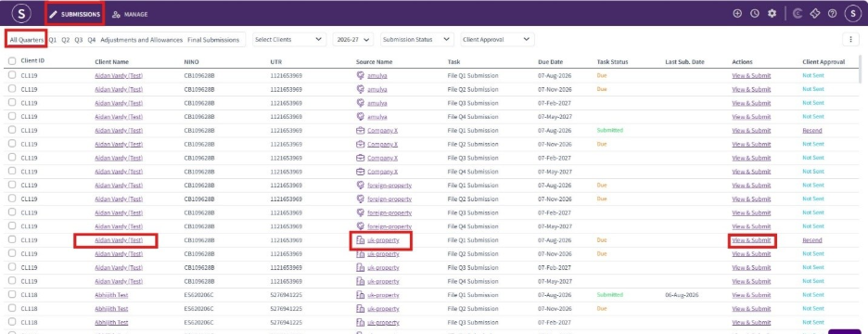Click the 06-Aug-2026 last submission date

[682, 295]
